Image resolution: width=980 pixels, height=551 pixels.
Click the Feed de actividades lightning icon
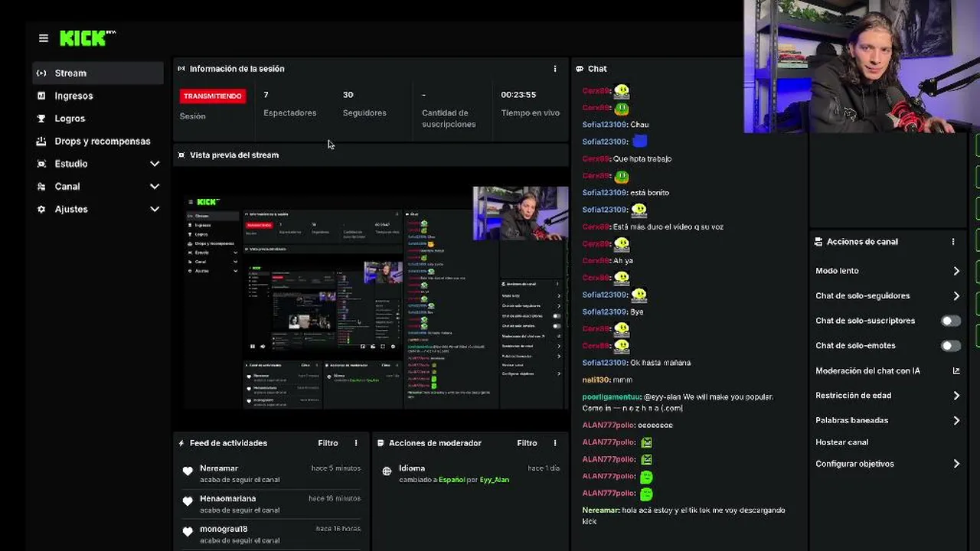pos(181,443)
